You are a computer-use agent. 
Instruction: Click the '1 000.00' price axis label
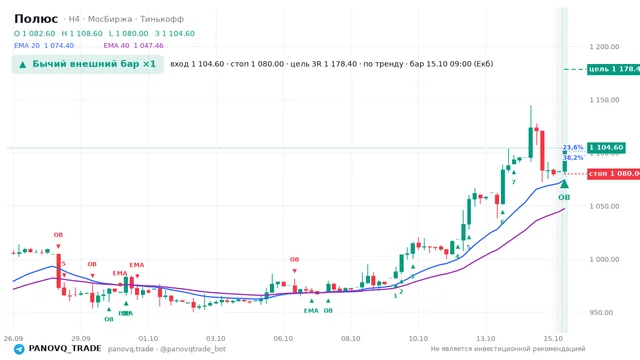coord(604,260)
